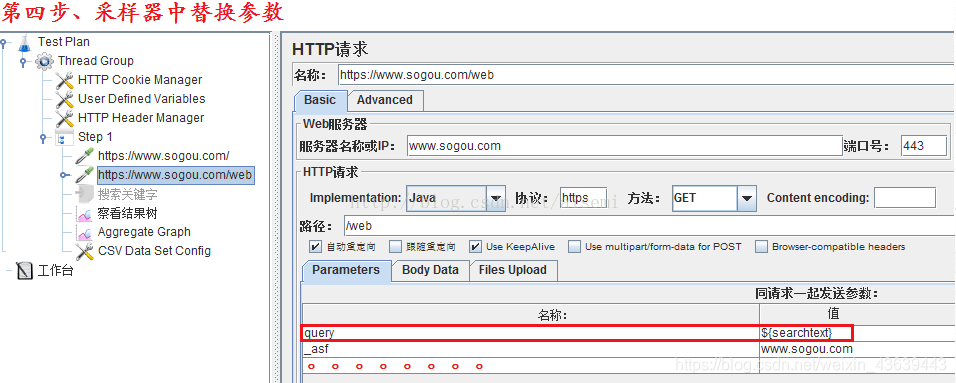Click the 名称 name input field

point(646,75)
